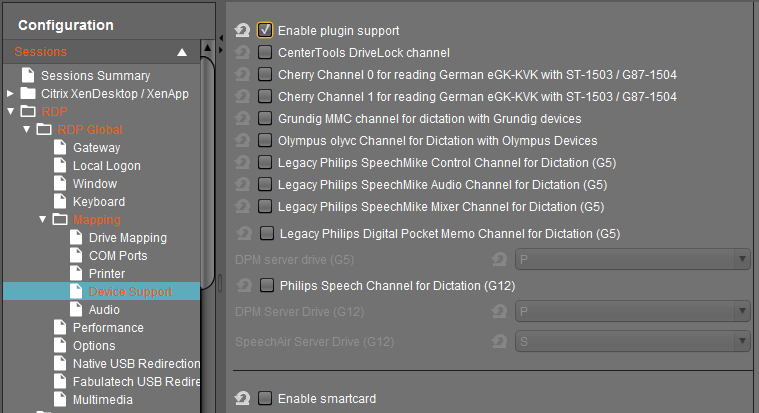
Task: Expand the Citrix XenDesktop / XenApp node
Action: click(10, 94)
